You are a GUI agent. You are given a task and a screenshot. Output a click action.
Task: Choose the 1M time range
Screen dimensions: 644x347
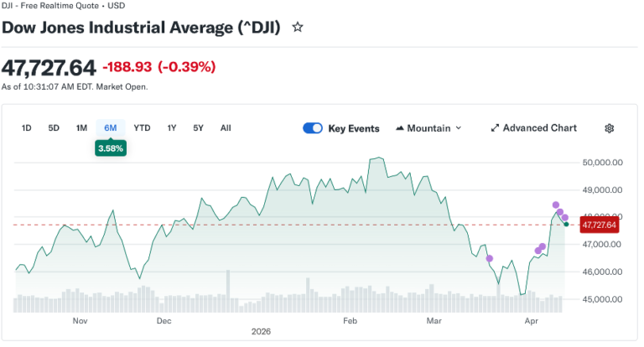[81, 128]
